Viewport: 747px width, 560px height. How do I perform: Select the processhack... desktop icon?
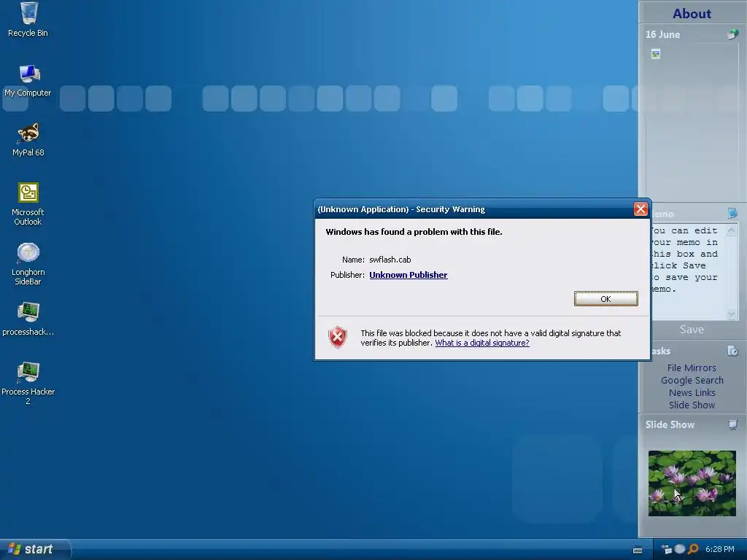point(28,319)
